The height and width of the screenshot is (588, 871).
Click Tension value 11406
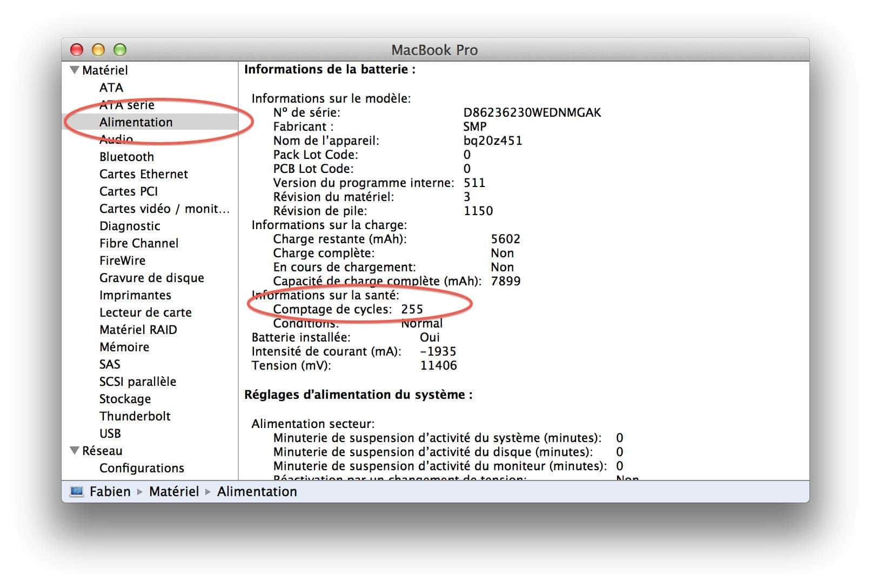439,365
